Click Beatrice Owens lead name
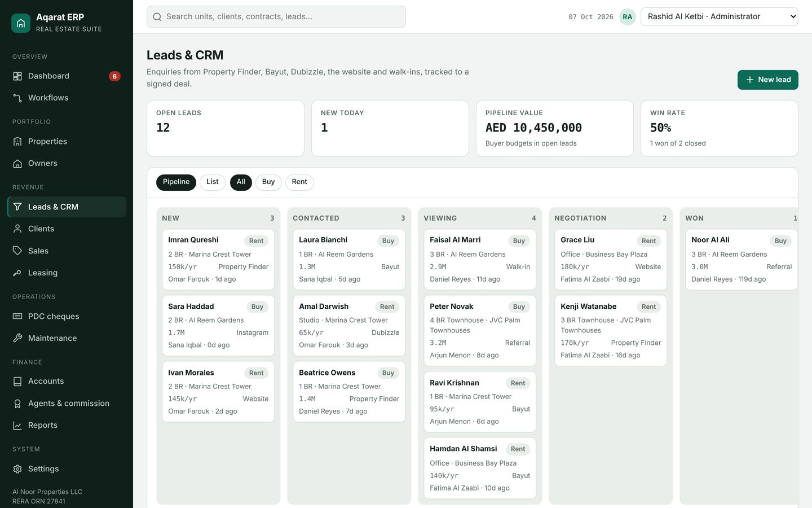 pyautogui.click(x=327, y=373)
